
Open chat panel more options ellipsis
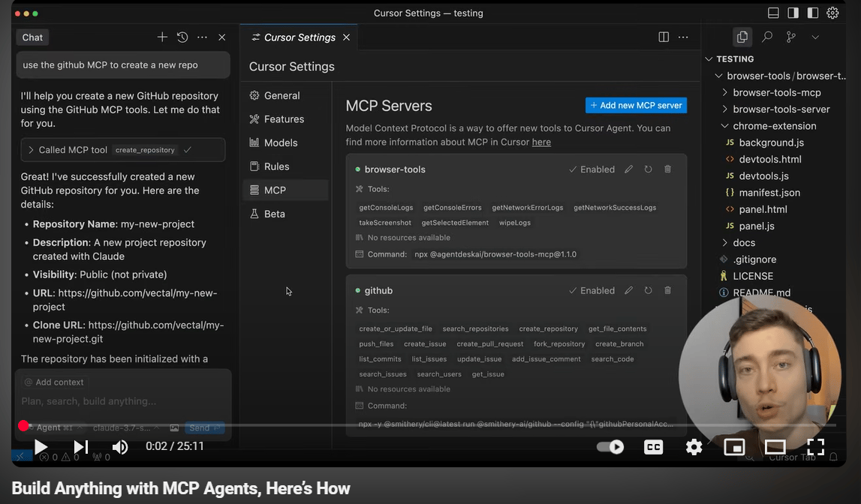tap(202, 37)
